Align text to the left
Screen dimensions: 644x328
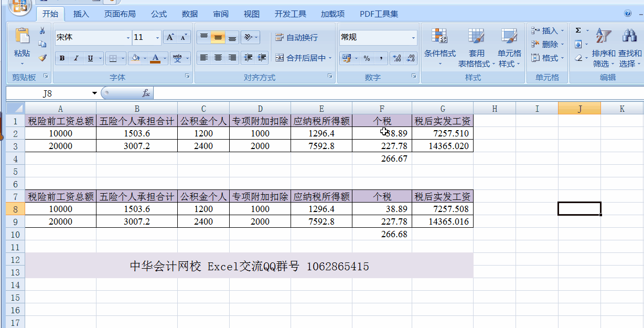click(x=204, y=58)
